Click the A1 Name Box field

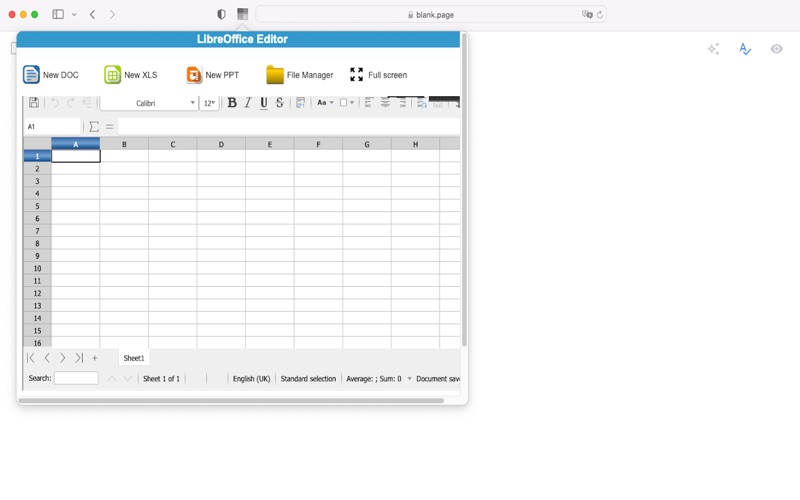tap(52, 127)
